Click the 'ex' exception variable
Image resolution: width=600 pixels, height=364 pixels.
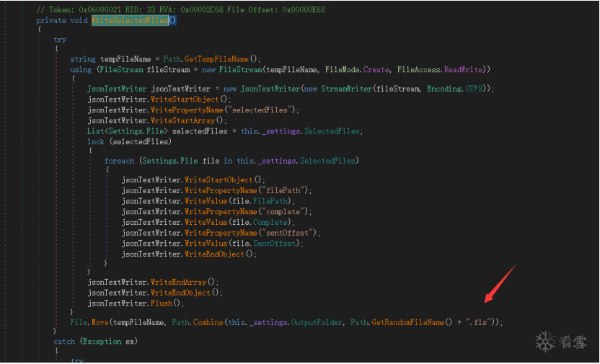tap(130, 342)
